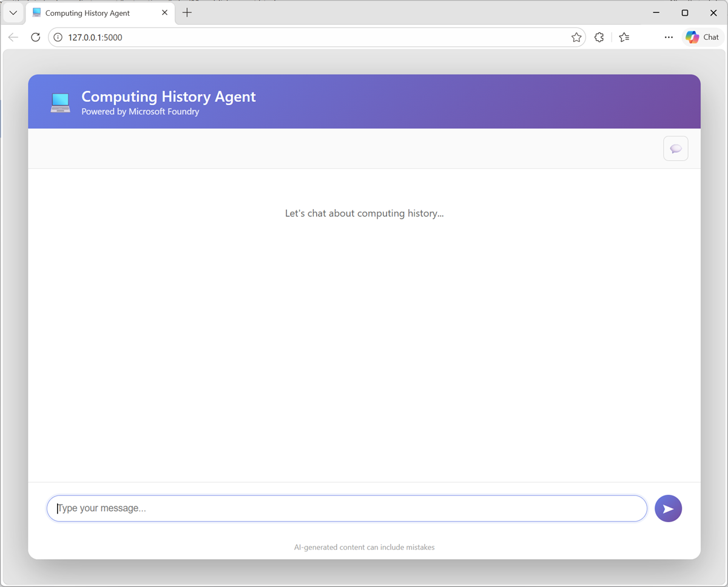
Task: Click the speech bubble icon above the chat
Action: click(x=675, y=148)
